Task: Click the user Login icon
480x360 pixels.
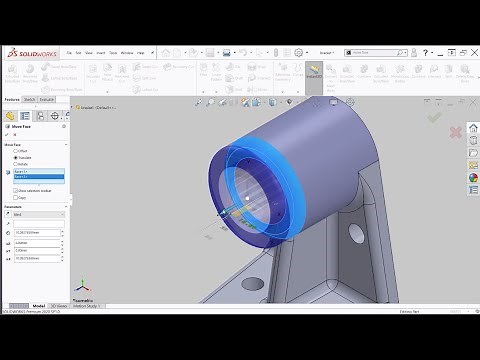Action: [414, 53]
